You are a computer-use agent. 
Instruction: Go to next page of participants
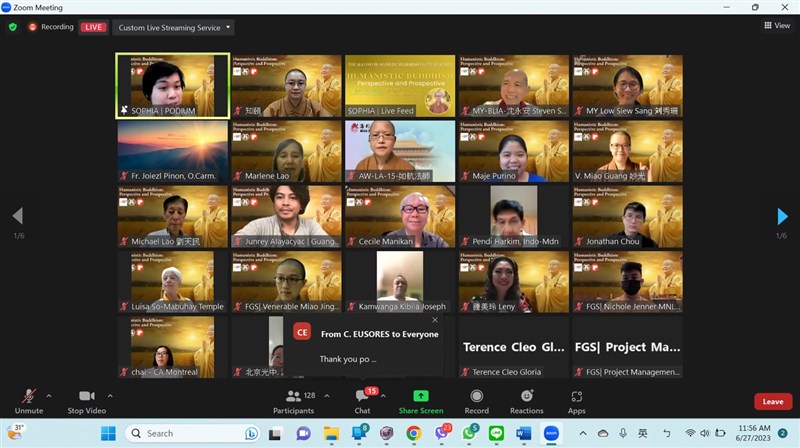(783, 216)
